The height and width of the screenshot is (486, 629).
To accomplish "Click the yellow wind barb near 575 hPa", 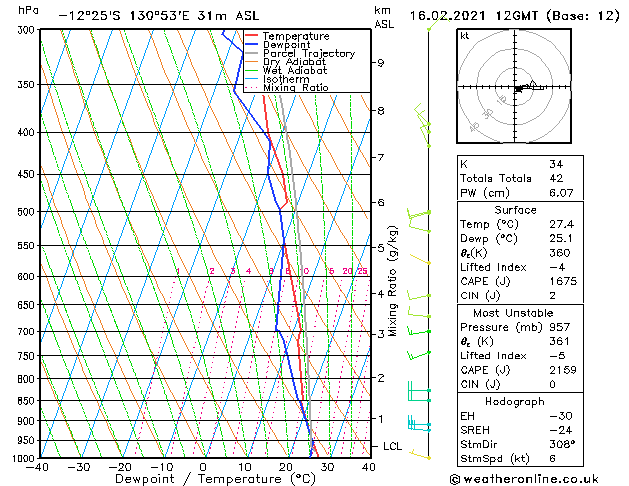I will pyautogui.click(x=420, y=259).
